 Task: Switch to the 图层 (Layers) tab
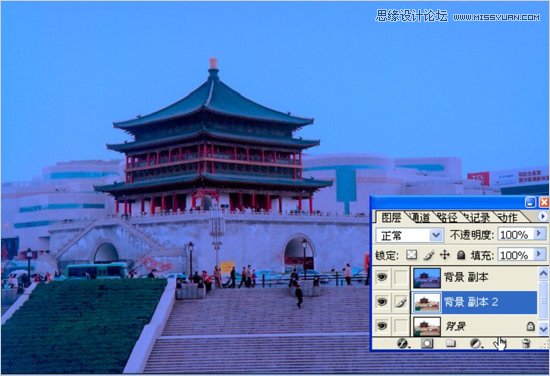[x=391, y=217]
